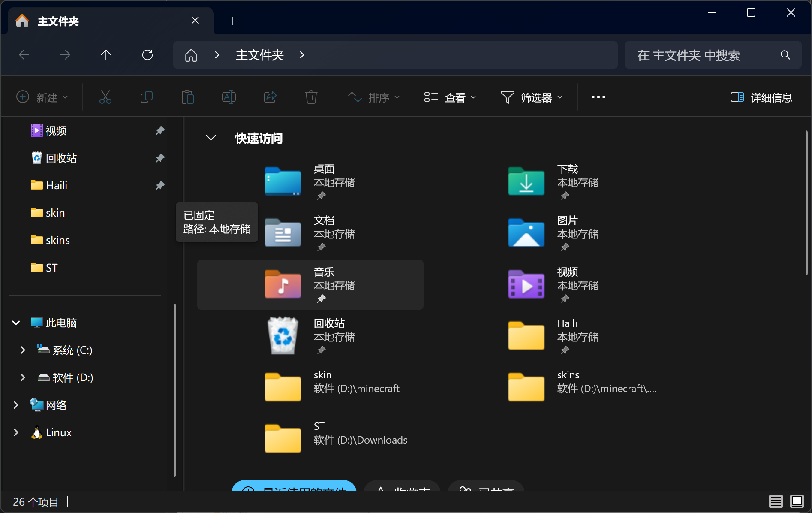Switch to details view in status bar
This screenshot has width=812, height=513.
pyautogui.click(x=775, y=501)
